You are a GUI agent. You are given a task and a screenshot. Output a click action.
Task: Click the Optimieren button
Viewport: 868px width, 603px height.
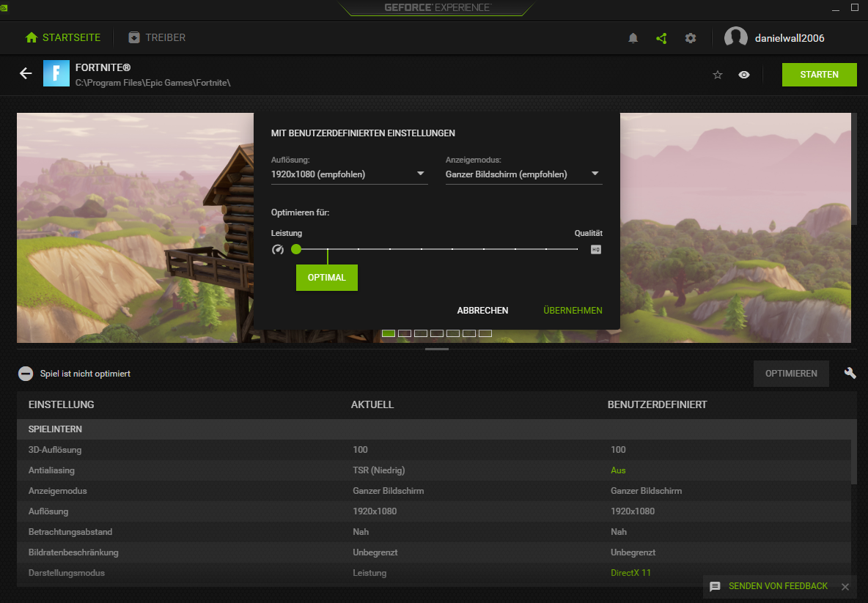tap(791, 374)
